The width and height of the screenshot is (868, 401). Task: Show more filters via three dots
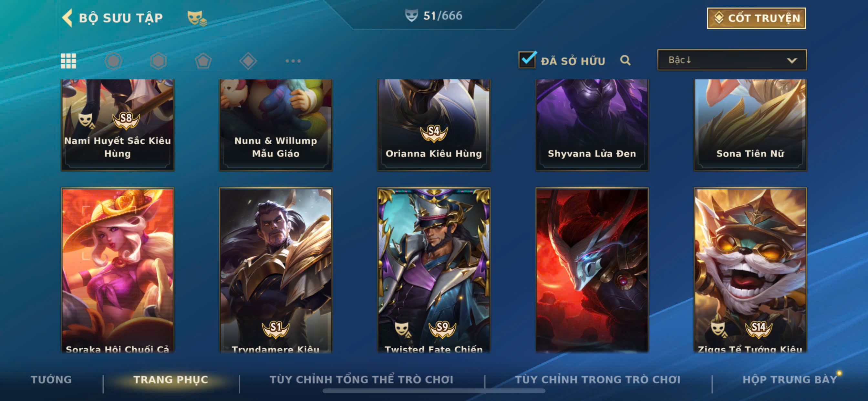coord(293,61)
